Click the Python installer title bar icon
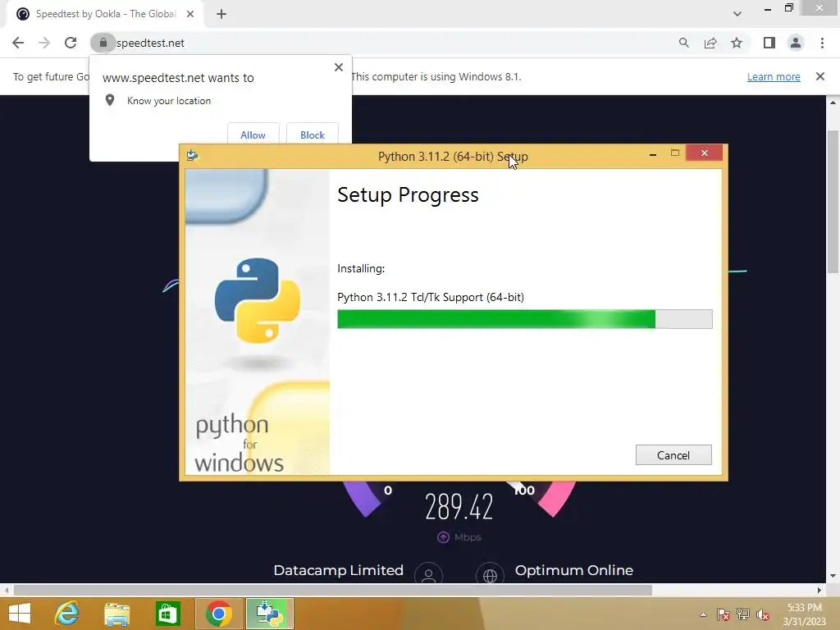840x630 pixels. click(192, 155)
